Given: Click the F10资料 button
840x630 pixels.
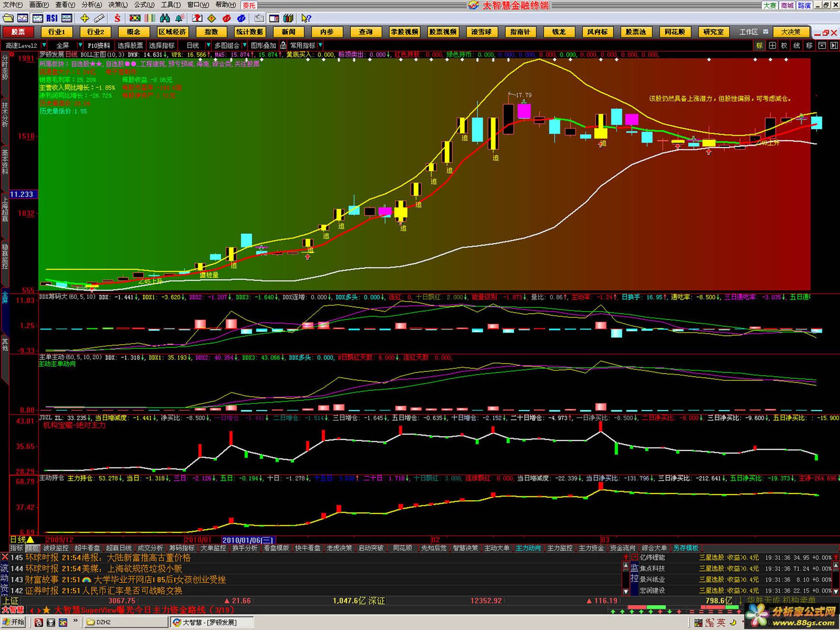Looking at the screenshot, I should coord(99,46).
